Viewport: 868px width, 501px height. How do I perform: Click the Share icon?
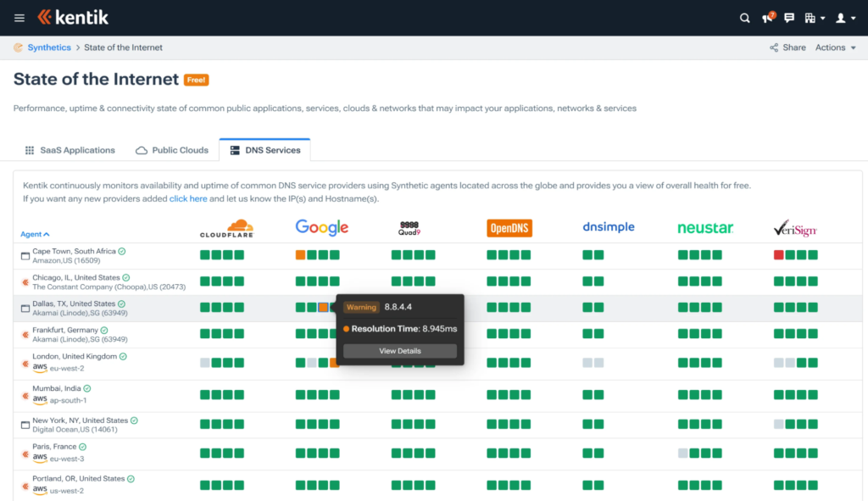(x=774, y=47)
